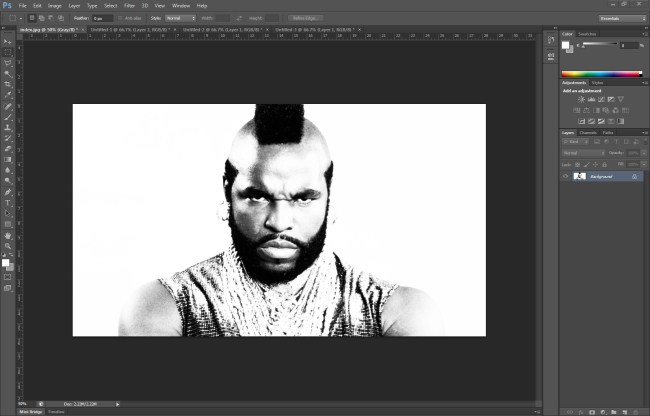Toggle Quick Mask mode in toolbox
The image size is (650, 416).
coord(8,275)
